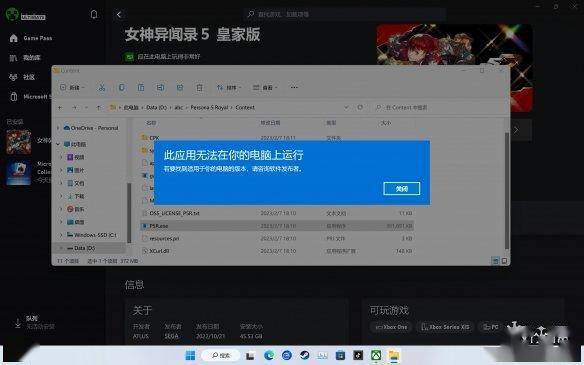Click the Xbox profile avatar
The height and width of the screenshot is (365, 584).
tap(12, 15)
